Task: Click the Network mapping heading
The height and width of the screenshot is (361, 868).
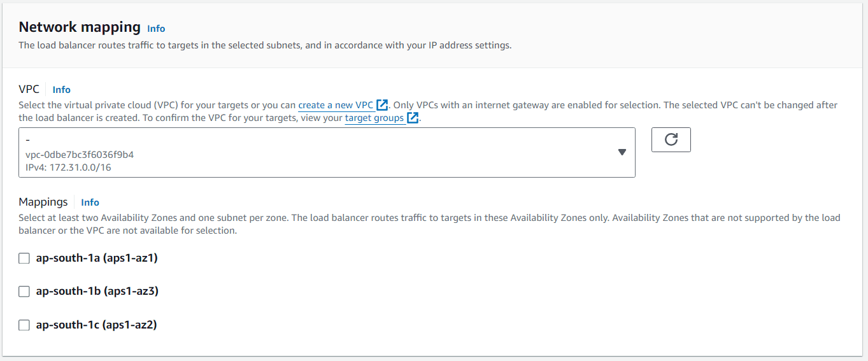Action: point(80,27)
